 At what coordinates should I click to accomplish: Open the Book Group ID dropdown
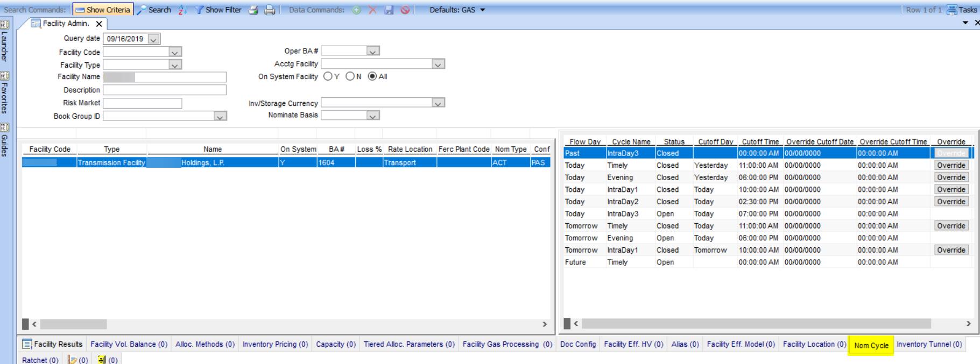click(220, 116)
